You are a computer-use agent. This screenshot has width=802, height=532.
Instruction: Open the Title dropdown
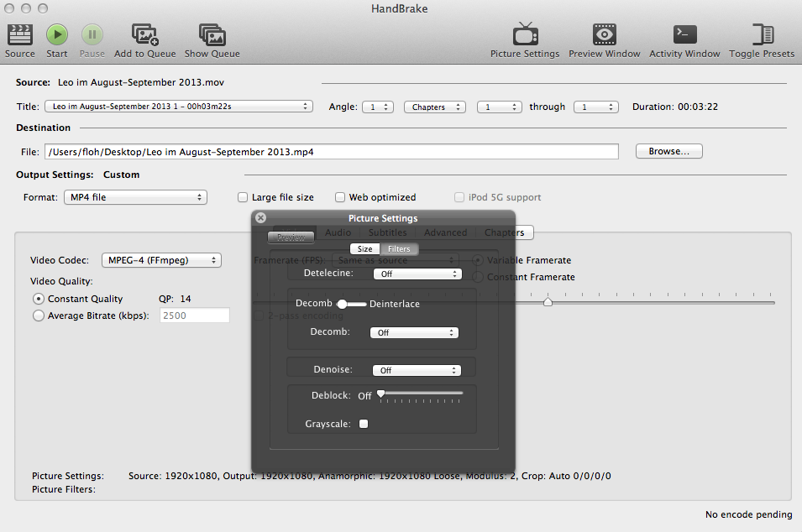(179, 107)
